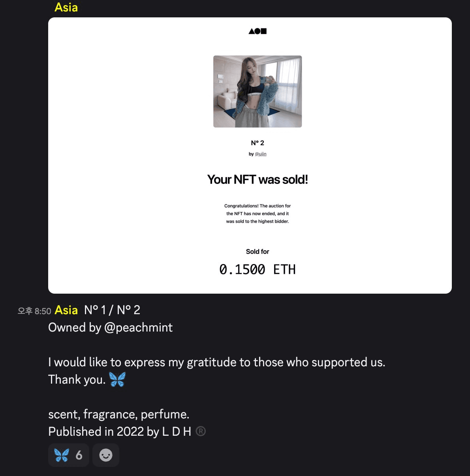Open the @ujin creator link
This screenshot has height=476, width=470.
coord(261,154)
